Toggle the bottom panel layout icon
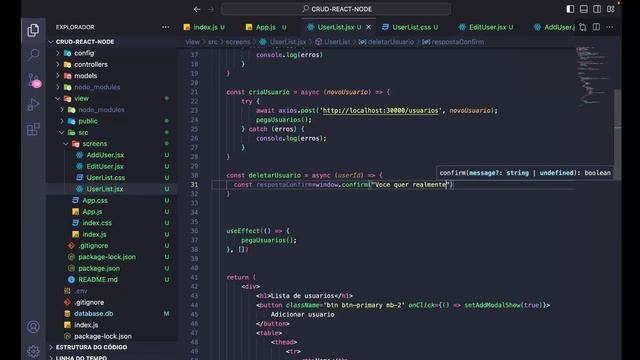 [x=584, y=9]
